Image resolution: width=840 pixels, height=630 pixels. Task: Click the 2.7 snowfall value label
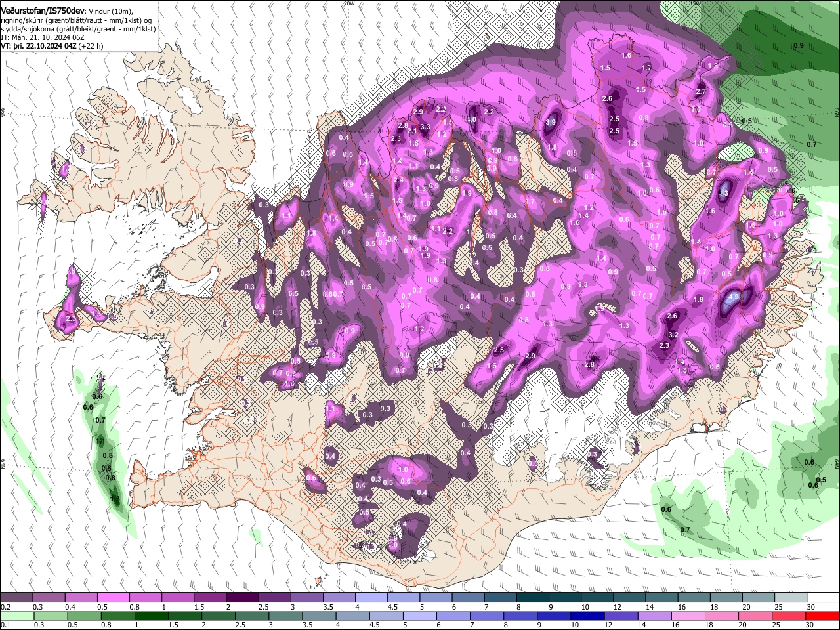[700, 91]
